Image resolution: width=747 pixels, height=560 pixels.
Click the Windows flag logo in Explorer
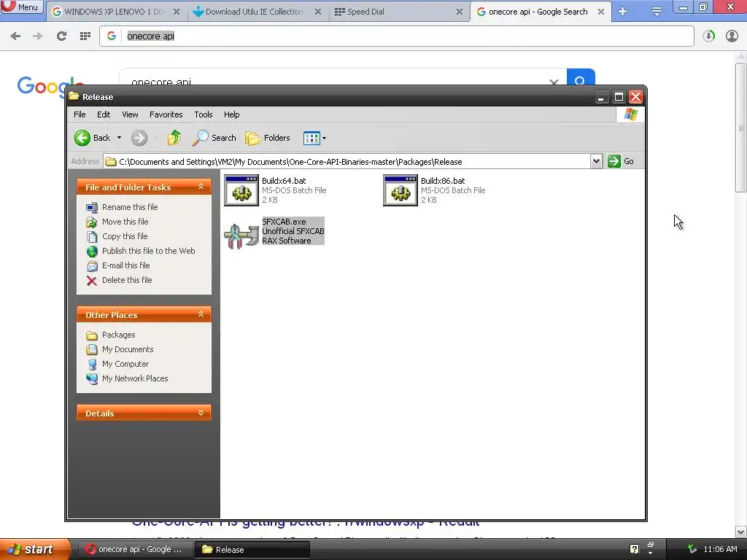(630, 114)
